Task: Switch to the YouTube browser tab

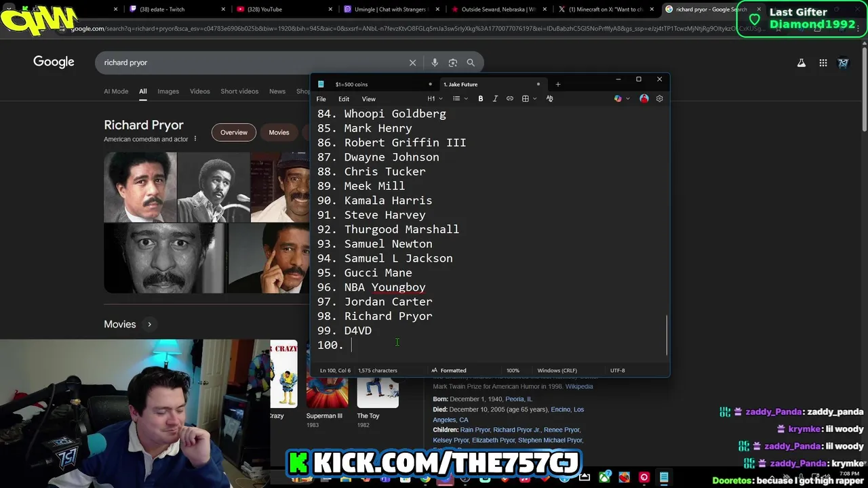Action: 283,9
